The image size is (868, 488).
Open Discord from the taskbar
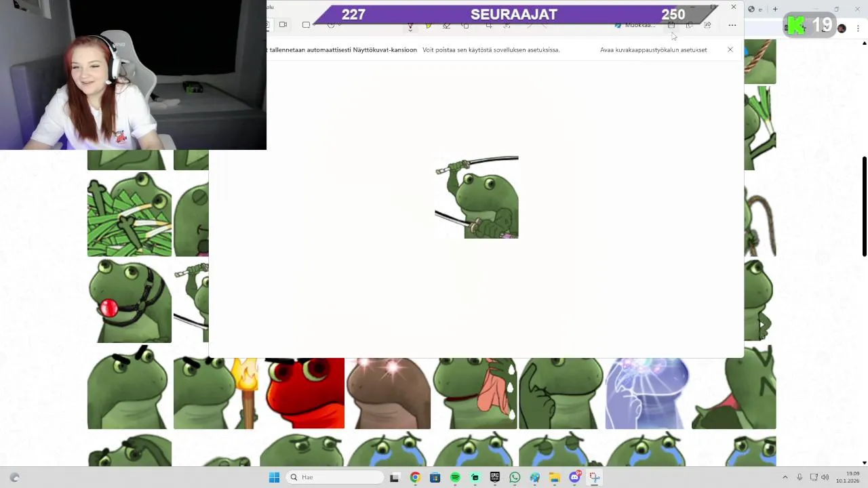(575, 477)
